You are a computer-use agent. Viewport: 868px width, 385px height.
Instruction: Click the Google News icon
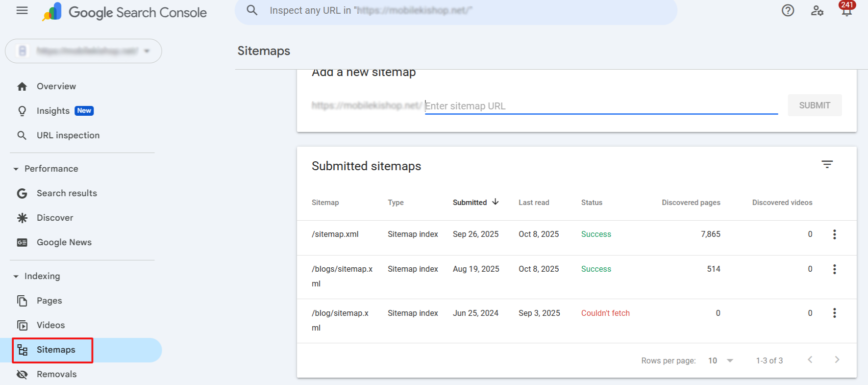[x=22, y=242]
